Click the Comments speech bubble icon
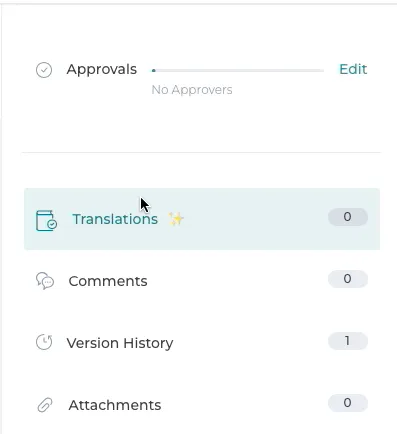Image resolution: width=397 pixels, height=434 pixels. pyautogui.click(x=45, y=281)
